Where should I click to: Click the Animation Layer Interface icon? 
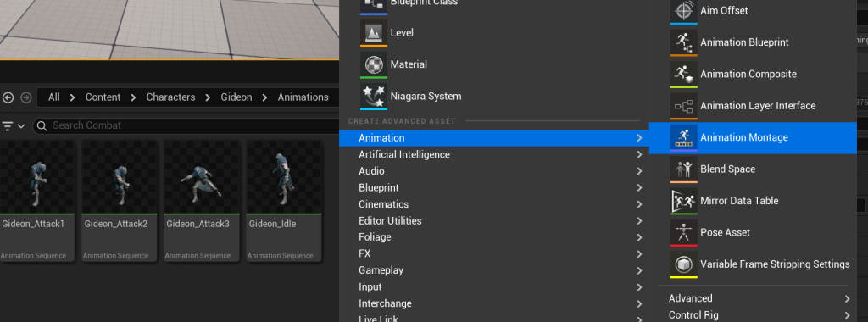tap(684, 106)
